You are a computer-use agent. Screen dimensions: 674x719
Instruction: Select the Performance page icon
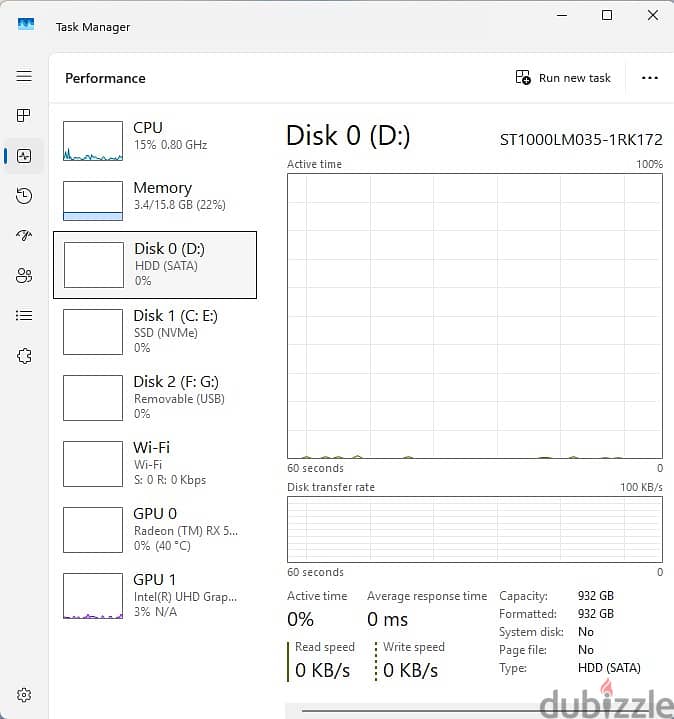coord(24,156)
